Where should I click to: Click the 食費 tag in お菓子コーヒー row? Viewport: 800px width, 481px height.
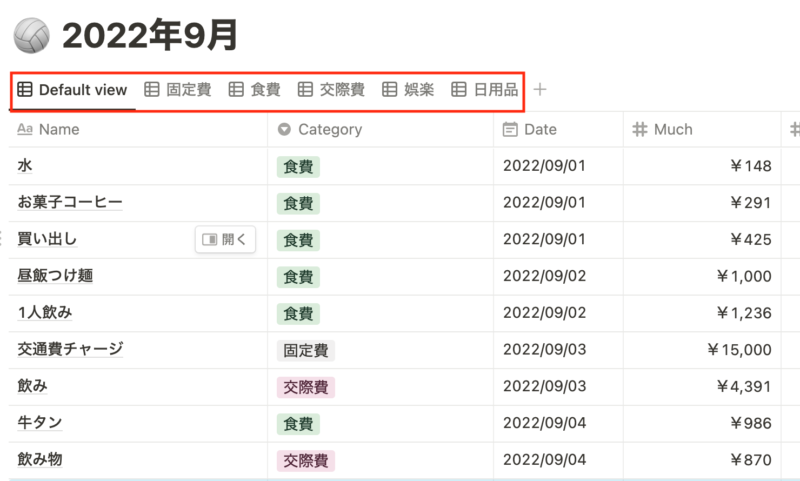coord(298,204)
